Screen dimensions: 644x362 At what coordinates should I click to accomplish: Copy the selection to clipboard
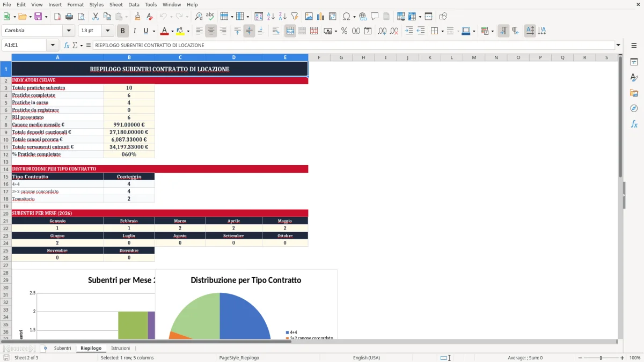[x=107, y=17]
